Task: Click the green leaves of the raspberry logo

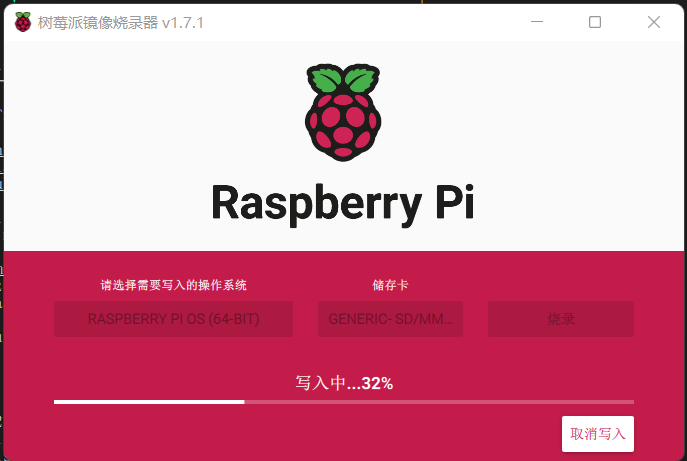Action: click(x=343, y=79)
